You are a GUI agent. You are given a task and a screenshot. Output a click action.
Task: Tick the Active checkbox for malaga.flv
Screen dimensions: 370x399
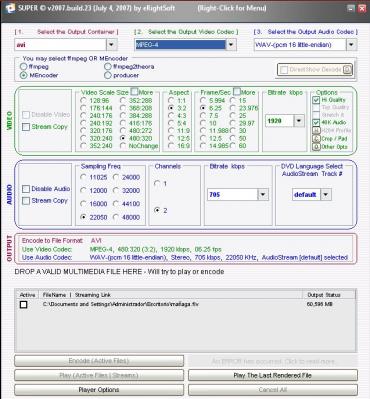(23, 305)
